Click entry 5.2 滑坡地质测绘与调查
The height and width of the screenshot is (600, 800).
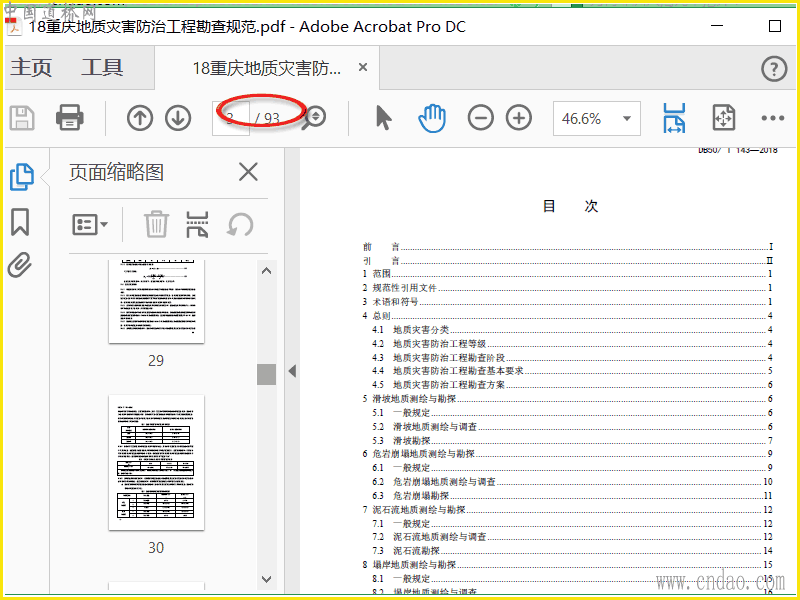pos(572,427)
